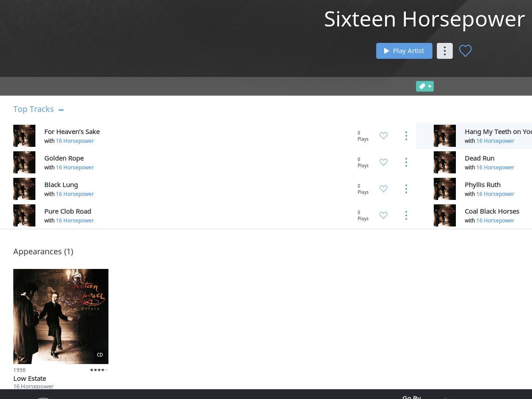This screenshot has height=399, width=532.
Task: Open 16 Horsepower link under Golden Rope
Action: click(75, 167)
